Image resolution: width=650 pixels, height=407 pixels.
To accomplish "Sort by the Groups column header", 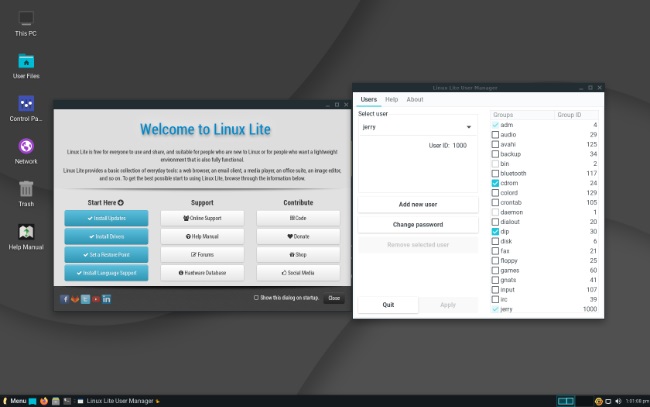I will pyautogui.click(x=522, y=115).
